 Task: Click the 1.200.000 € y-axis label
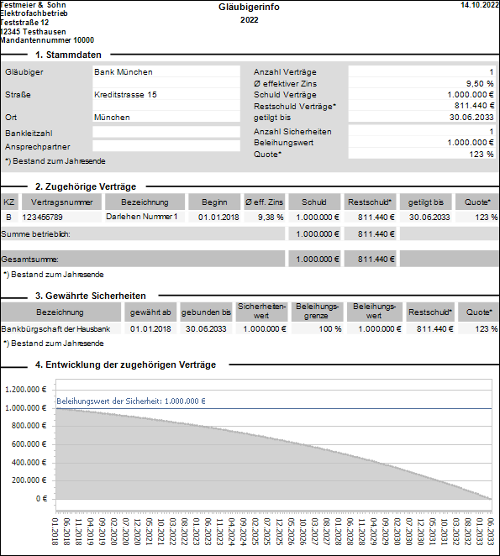26,389
